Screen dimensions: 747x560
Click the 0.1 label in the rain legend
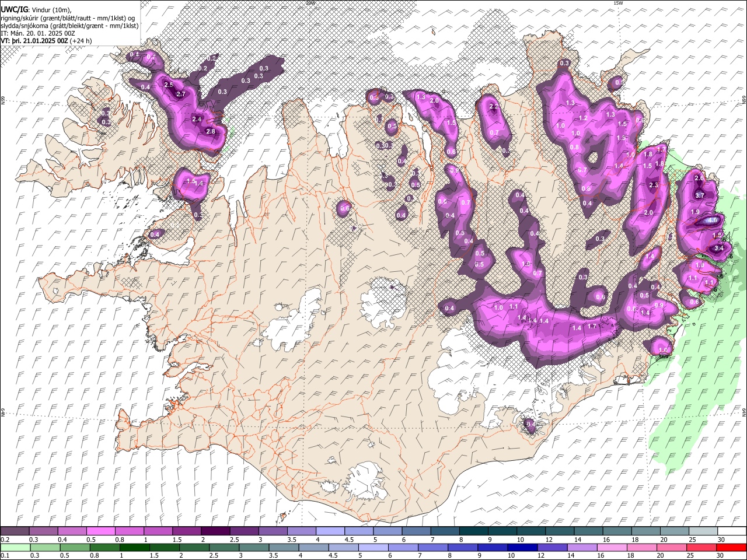coord(5,555)
